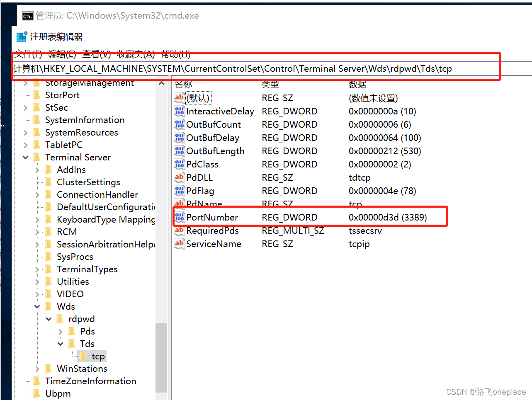
Task: Collapse the Tds tree node
Action: click(61, 344)
